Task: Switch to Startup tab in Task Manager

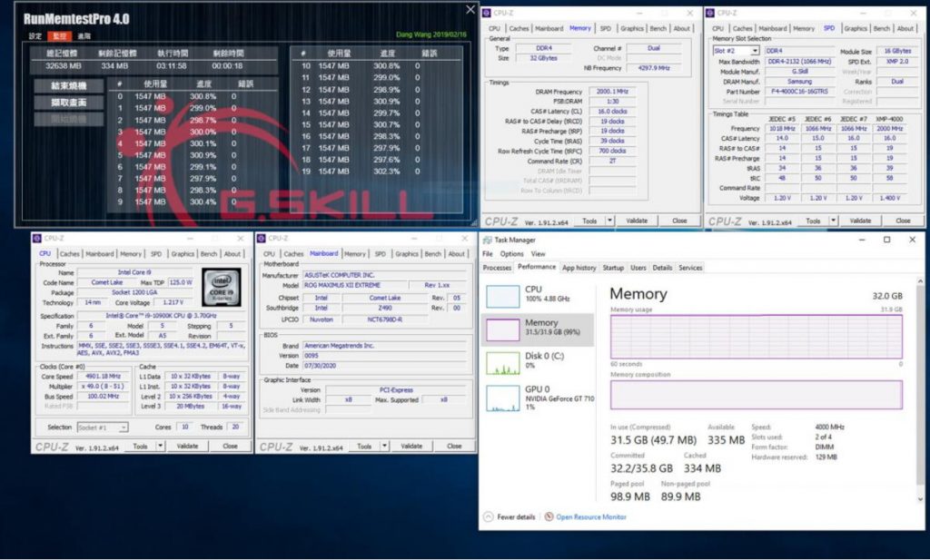Action: tap(613, 268)
